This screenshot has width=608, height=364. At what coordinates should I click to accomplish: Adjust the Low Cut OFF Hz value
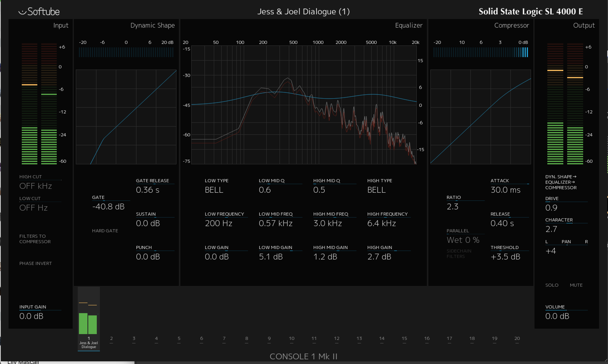pos(33,208)
